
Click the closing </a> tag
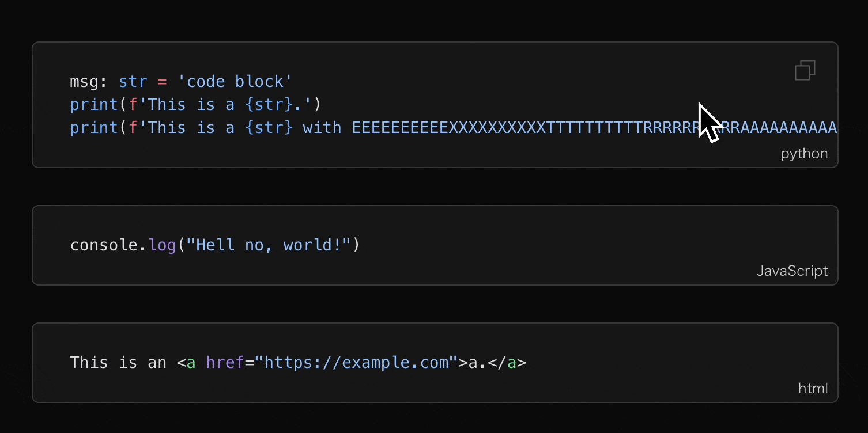pos(507,363)
